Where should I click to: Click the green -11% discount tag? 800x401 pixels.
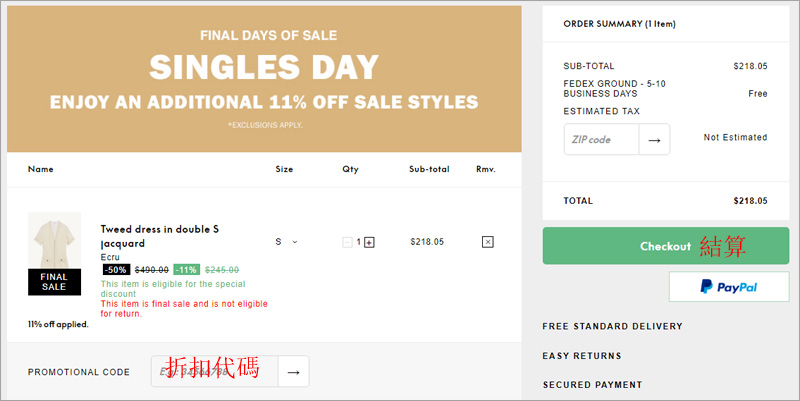[x=186, y=269]
